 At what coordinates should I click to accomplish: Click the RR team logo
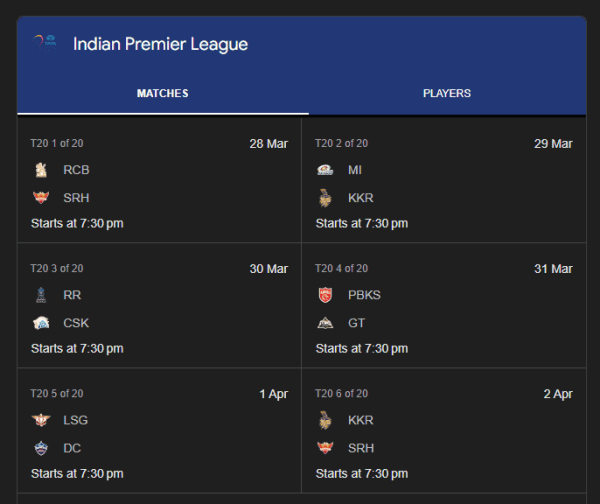click(x=41, y=295)
